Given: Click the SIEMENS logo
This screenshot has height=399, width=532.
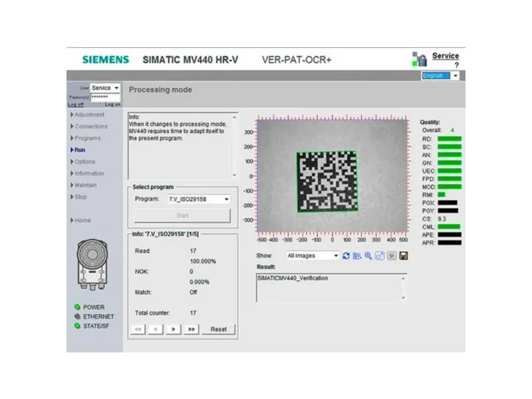Looking at the screenshot, I should click(106, 60).
